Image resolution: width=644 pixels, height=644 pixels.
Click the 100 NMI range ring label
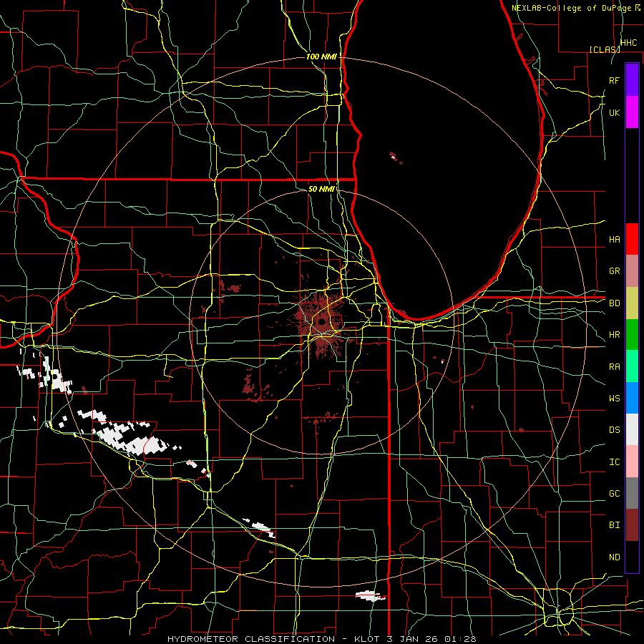click(321, 57)
